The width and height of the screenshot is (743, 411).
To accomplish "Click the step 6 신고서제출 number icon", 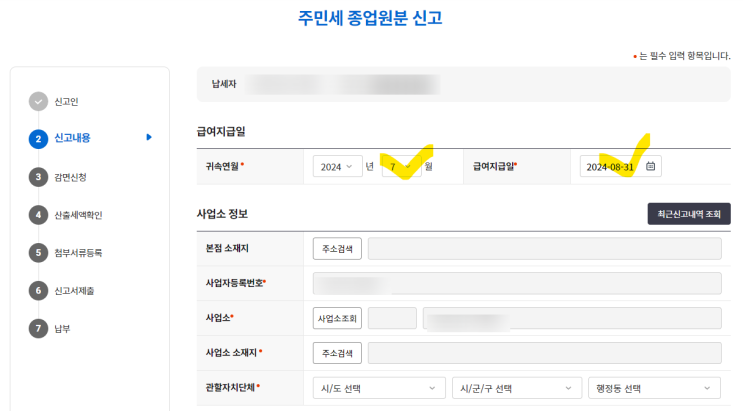I will point(38,291).
